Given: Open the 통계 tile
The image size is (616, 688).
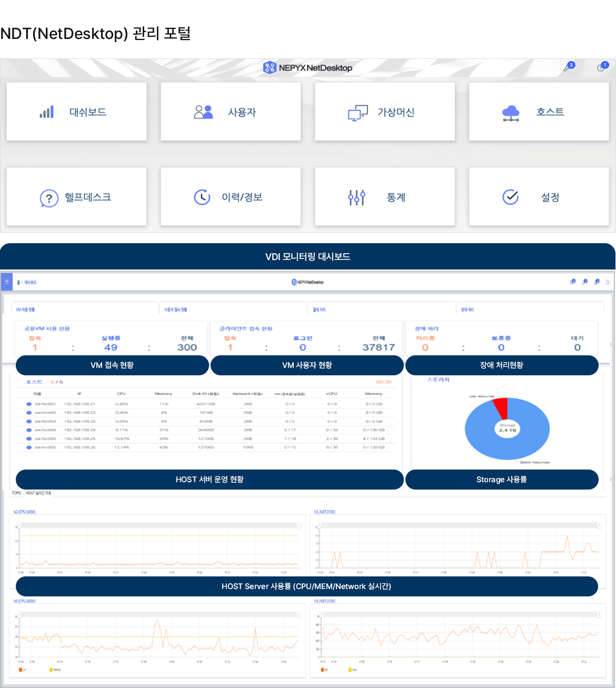Looking at the screenshot, I should click(x=385, y=197).
